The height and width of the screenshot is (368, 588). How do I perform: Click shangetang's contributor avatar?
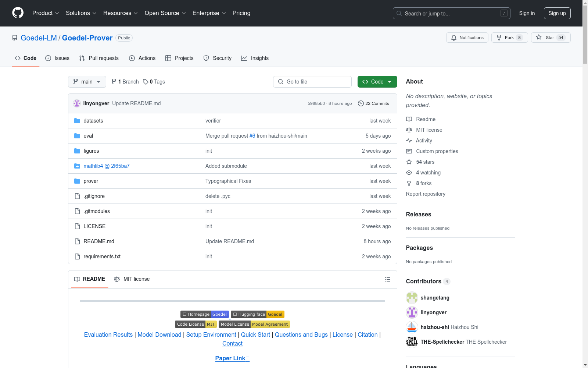(412, 298)
